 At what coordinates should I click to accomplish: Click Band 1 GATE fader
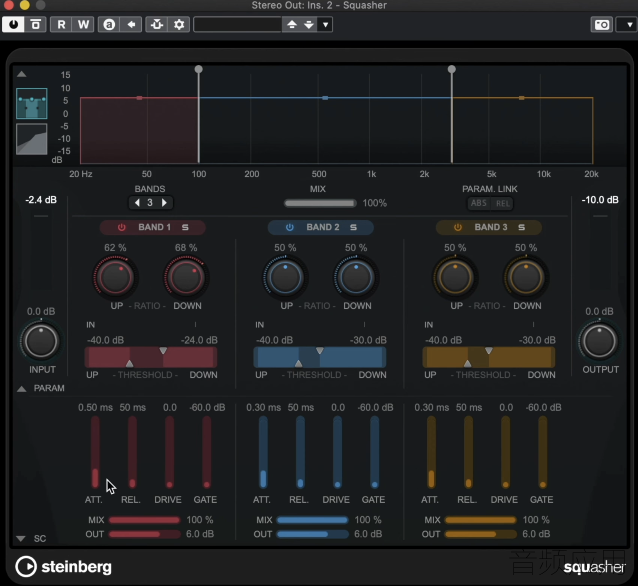207,453
